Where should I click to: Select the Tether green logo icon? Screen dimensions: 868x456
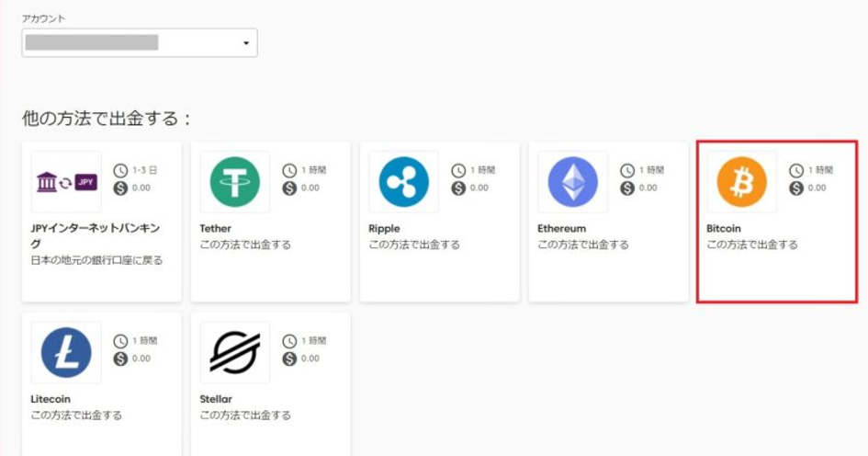click(235, 181)
